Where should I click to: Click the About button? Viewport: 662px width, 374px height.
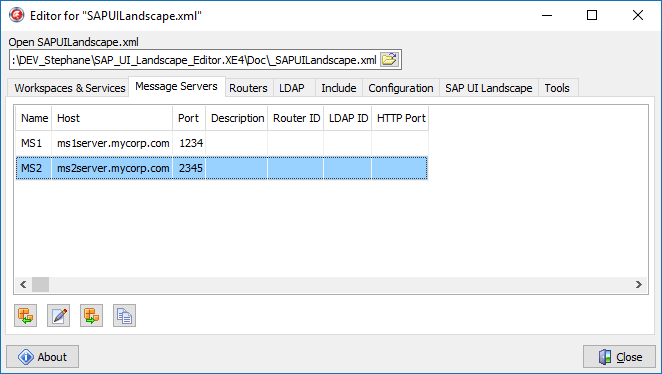pyautogui.click(x=42, y=357)
